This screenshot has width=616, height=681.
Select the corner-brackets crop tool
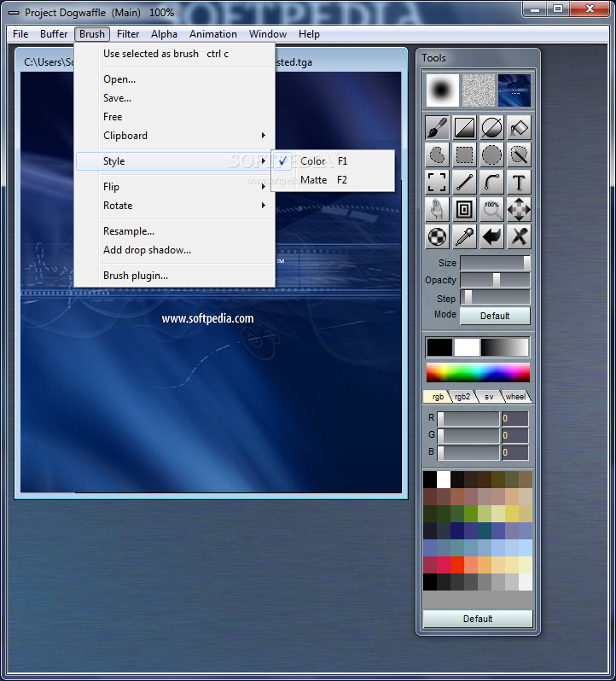[437, 182]
